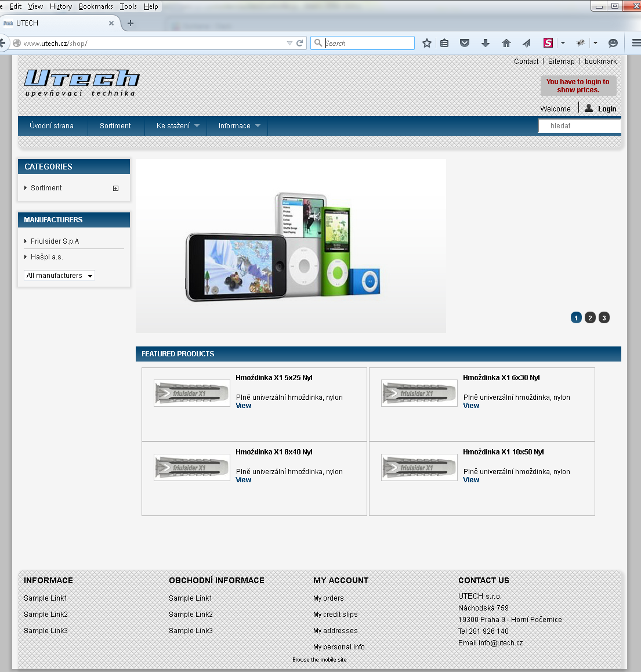This screenshot has width=641, height=672.
Task: Click the paper plane send icon
Action: 527,43
